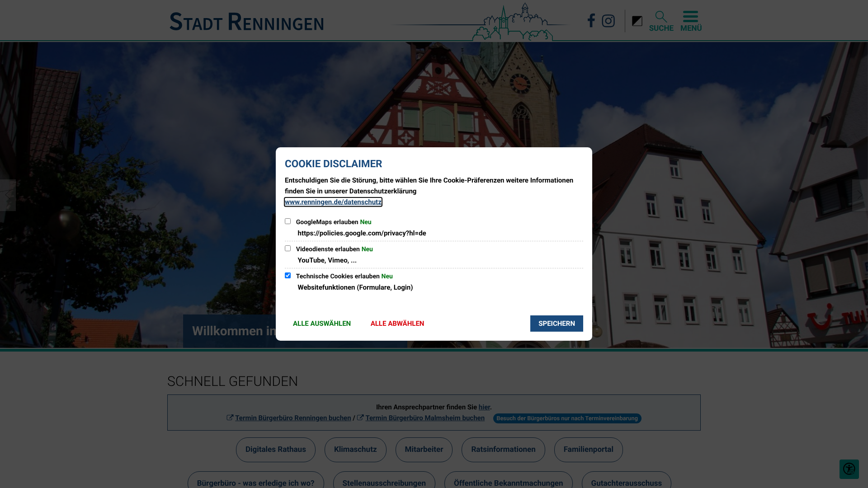The image size is (868, 488).
Task: Click the Alle abwählen button
Action: 397,324
